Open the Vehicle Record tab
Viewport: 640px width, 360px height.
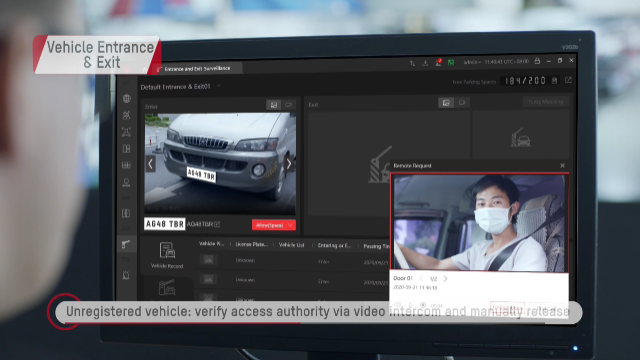pyautogui.click(x=167, y=255)
